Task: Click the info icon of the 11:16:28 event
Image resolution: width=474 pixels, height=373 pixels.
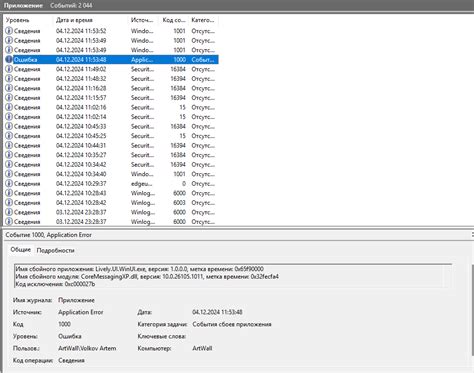Action: pos(9,88)
